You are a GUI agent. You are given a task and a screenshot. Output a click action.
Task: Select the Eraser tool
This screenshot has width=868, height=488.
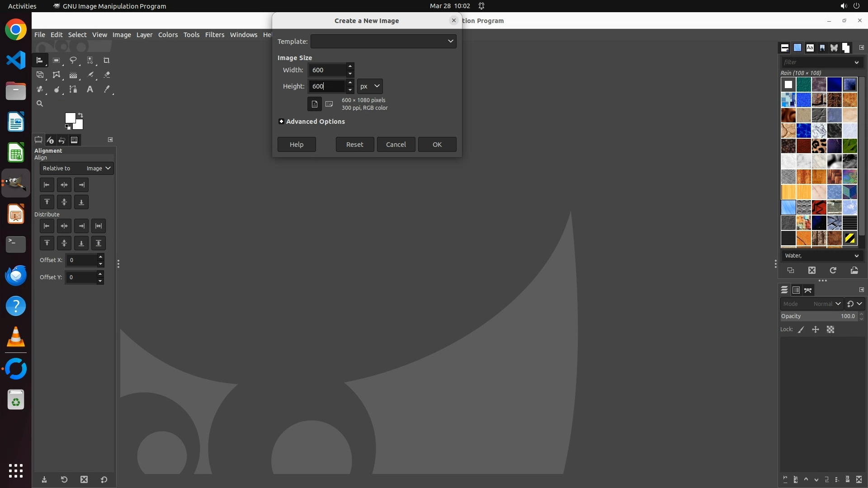(107, 75)
